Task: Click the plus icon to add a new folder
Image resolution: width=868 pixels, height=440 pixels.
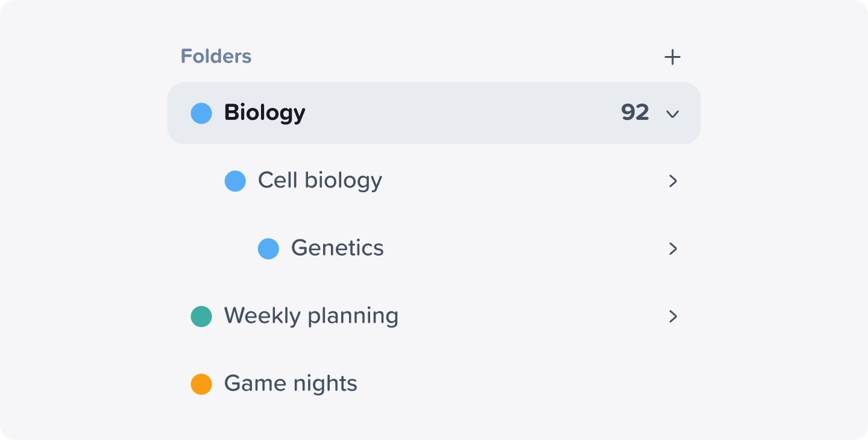Action: [673, 57]
